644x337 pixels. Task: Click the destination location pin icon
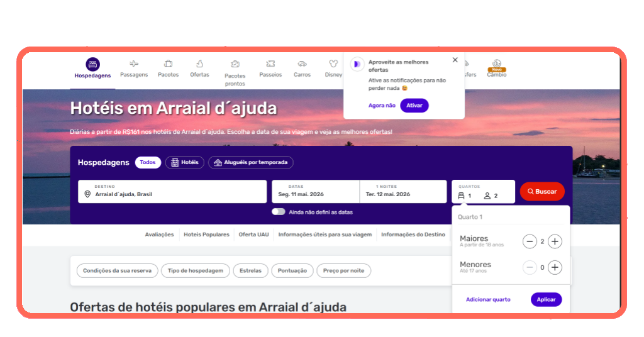(87, 194)
